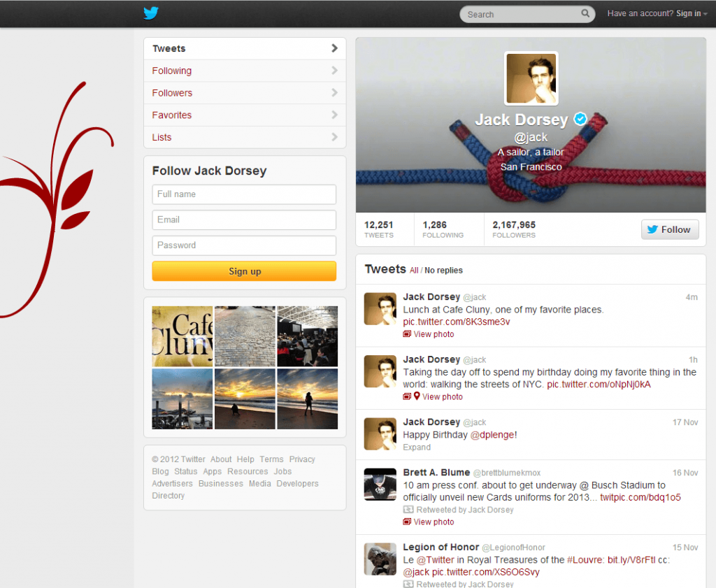The image size is (716, 588).
Task: Open link pic.twitter.com/oNpNj0kA
Action: pyautogui.click(x=599, y=385)
